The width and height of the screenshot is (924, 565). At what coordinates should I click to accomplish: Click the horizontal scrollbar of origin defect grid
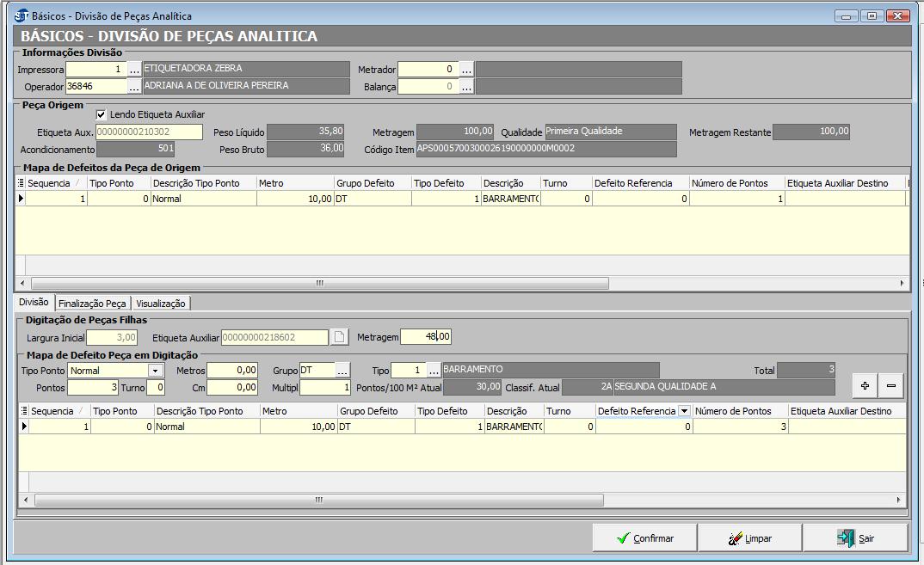tap(318, 283)
